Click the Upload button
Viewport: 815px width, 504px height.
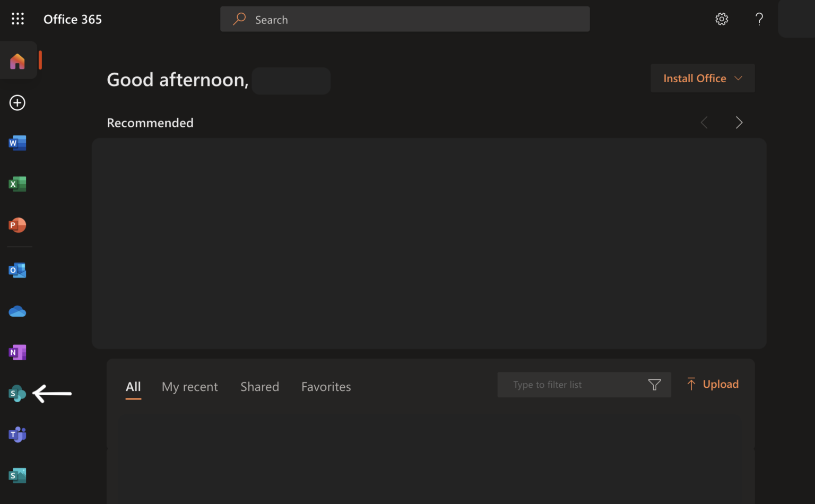pos(713,384)
